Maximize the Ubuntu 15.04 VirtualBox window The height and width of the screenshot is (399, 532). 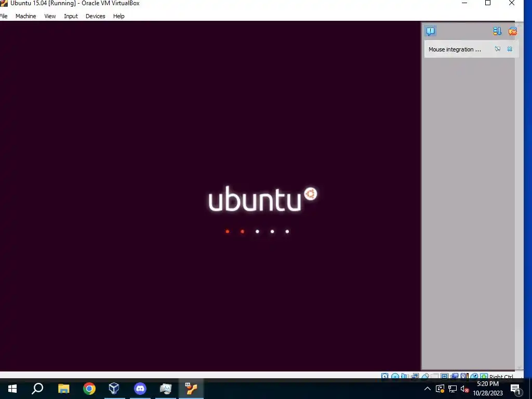click(x=487, y=3)
